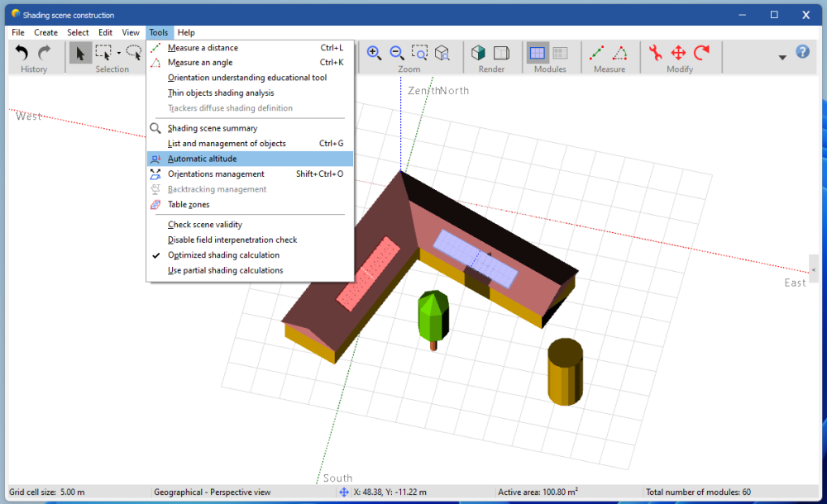This screenshot has height=504, width=827.
Task: Open List and management of objects
Action: point(226,144)
